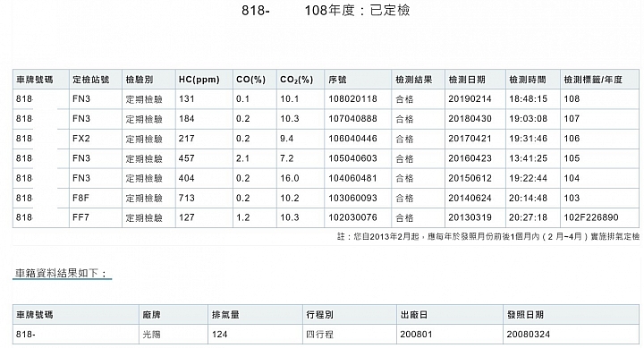Click HC value 404
This screenshot has width=644, height=348.
coord(186,178)
